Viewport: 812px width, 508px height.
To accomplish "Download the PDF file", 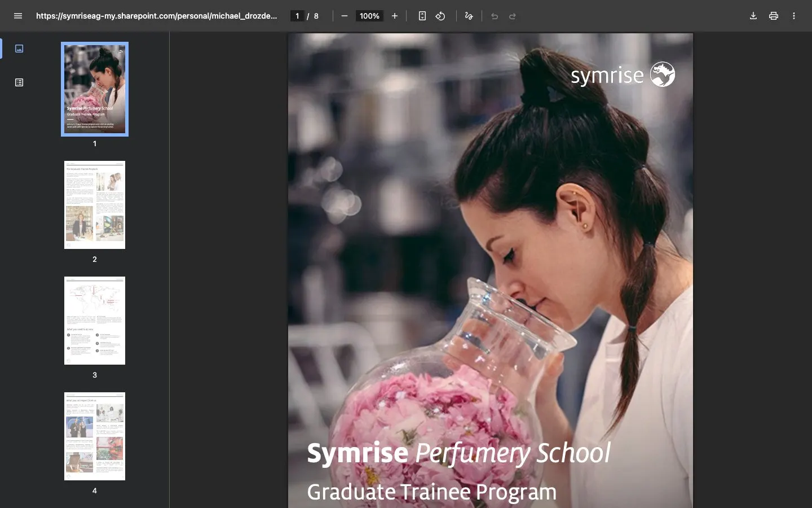I will (x=753, y=16).
